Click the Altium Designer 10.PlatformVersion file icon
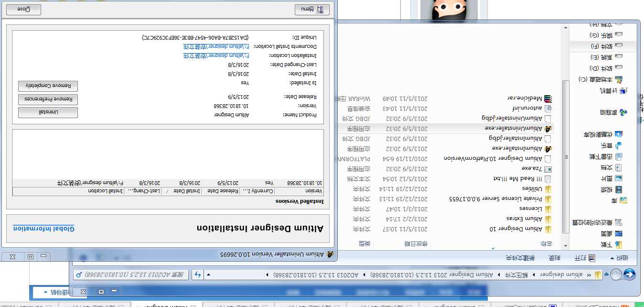Image resolution: width=644 pixels, height=307 pixels. pyautogui.click(x=548, y=159)
